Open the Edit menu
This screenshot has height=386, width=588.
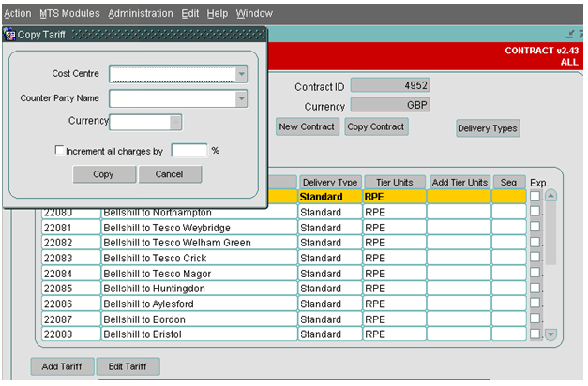pyautogui.click(x=190, y=13)
